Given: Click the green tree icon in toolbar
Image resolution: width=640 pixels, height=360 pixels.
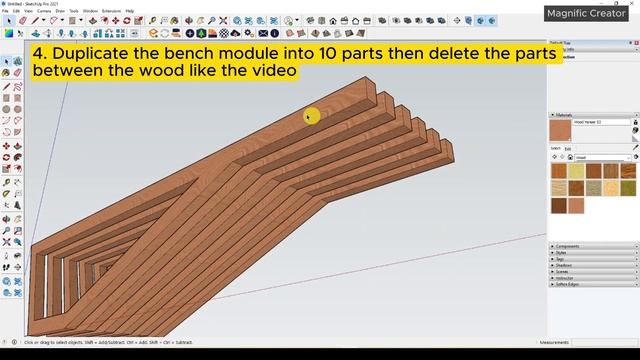Looking at the screenshot, I should pyautogui.click(x=201, y=33).
